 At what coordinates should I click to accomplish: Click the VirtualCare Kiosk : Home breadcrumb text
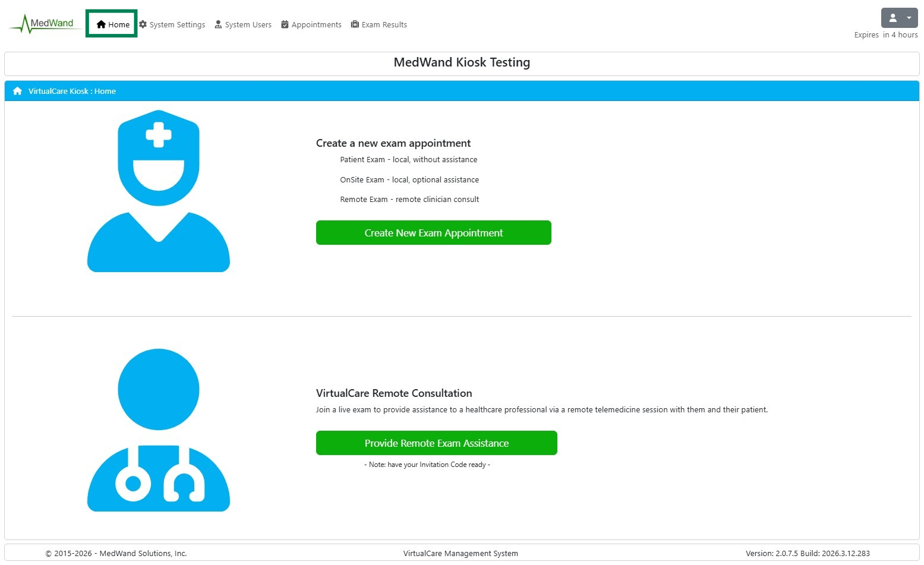coord(72,91)
